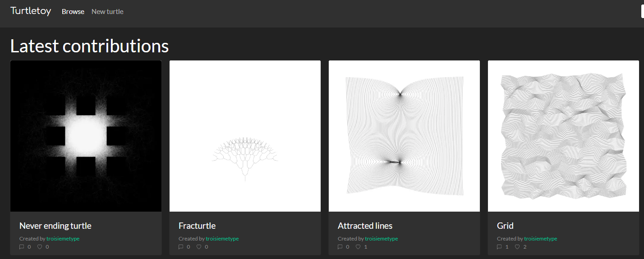
Task: Click the Attracted lines title link
Action: (x=365, y=226)
